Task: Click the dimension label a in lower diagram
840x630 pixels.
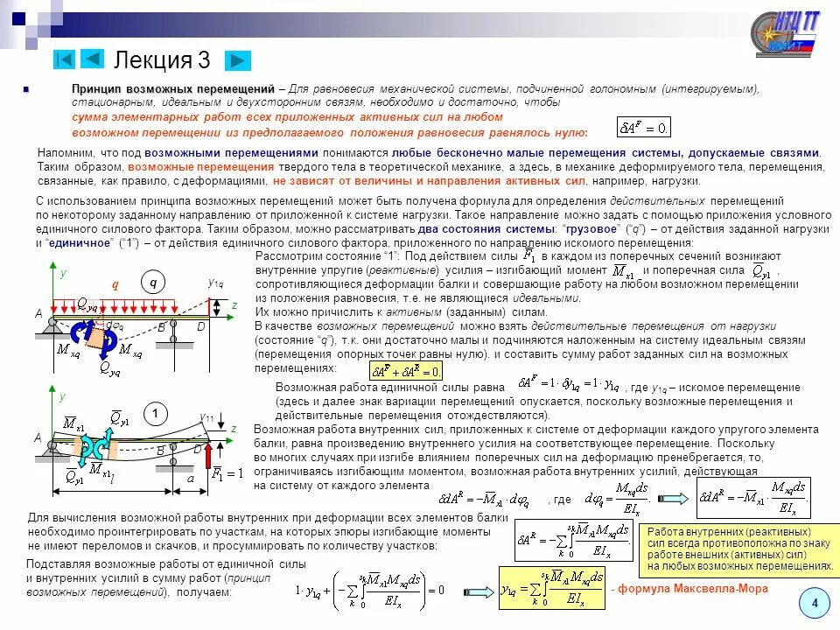Action: [190, 479]
